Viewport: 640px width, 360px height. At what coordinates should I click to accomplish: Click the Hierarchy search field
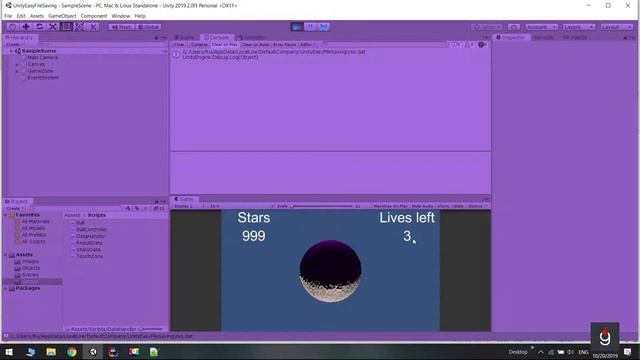tap(102, 44)
